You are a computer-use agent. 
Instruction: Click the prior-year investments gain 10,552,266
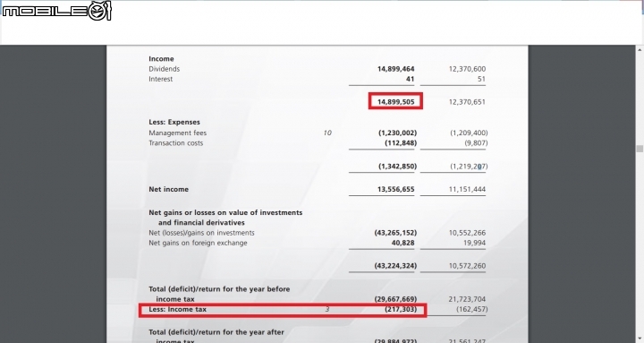[467, 233]
